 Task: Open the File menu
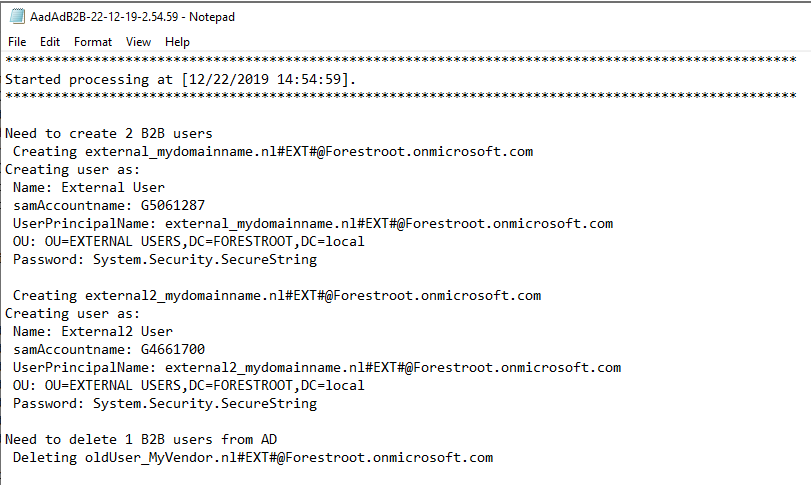[17, 42]
